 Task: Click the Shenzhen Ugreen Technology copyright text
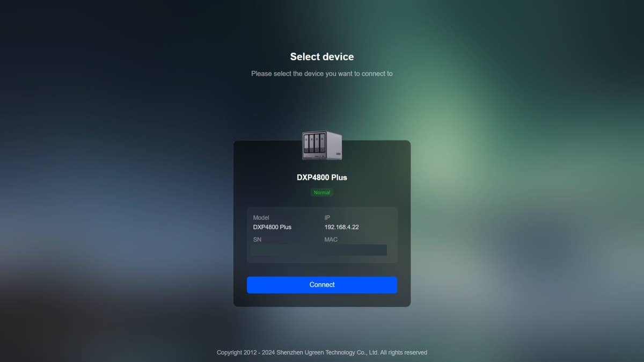tap(322, 352)
